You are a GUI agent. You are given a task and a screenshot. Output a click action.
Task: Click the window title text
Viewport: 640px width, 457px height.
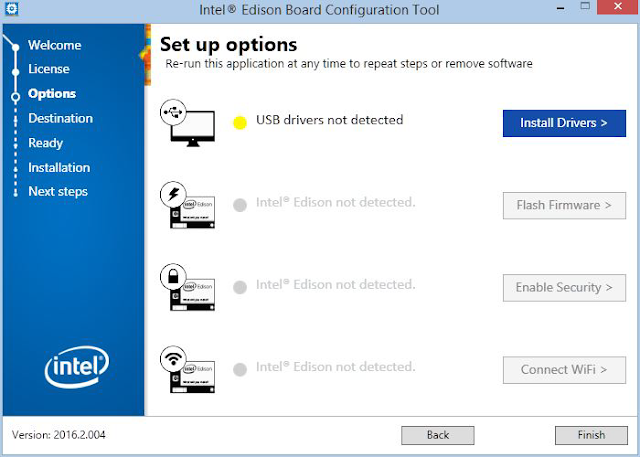click(x=319, y=10)
